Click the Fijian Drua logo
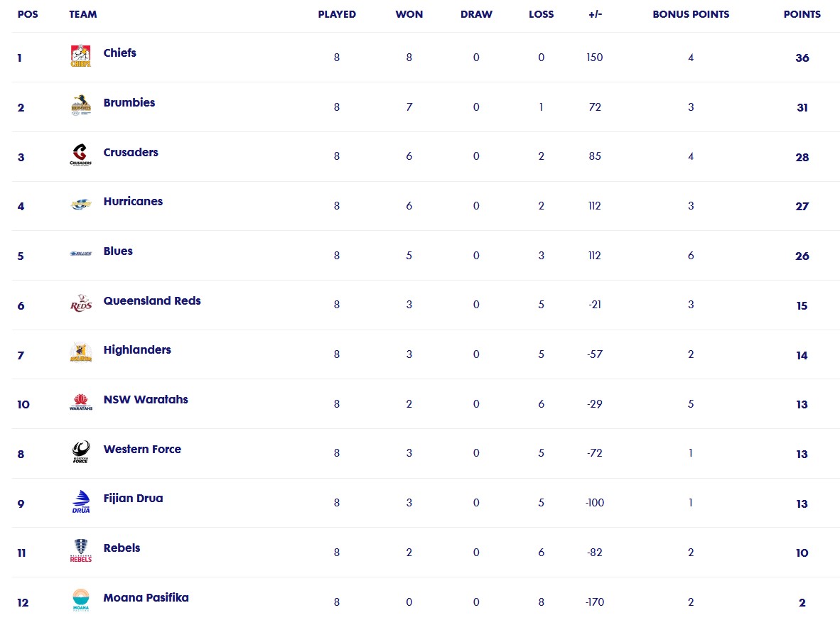Viewport: 840px width, 625px height. pyautogui.click(x=81, y=502)
